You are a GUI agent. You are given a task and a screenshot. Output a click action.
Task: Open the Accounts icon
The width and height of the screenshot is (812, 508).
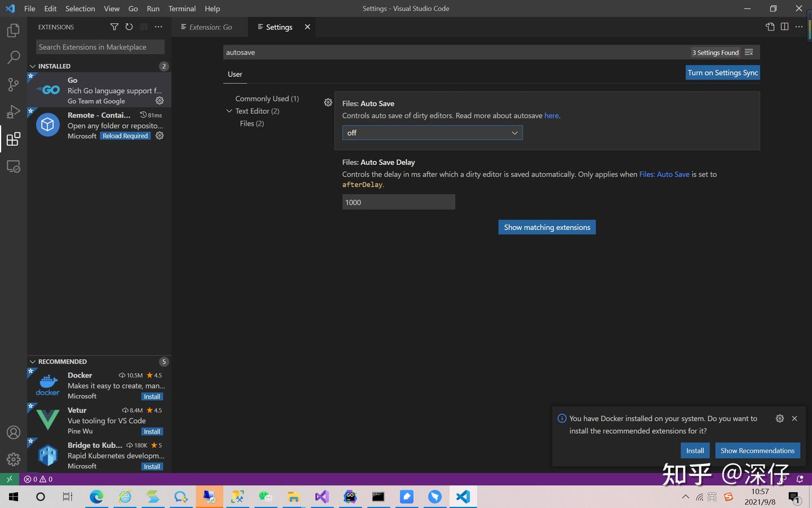13,432
